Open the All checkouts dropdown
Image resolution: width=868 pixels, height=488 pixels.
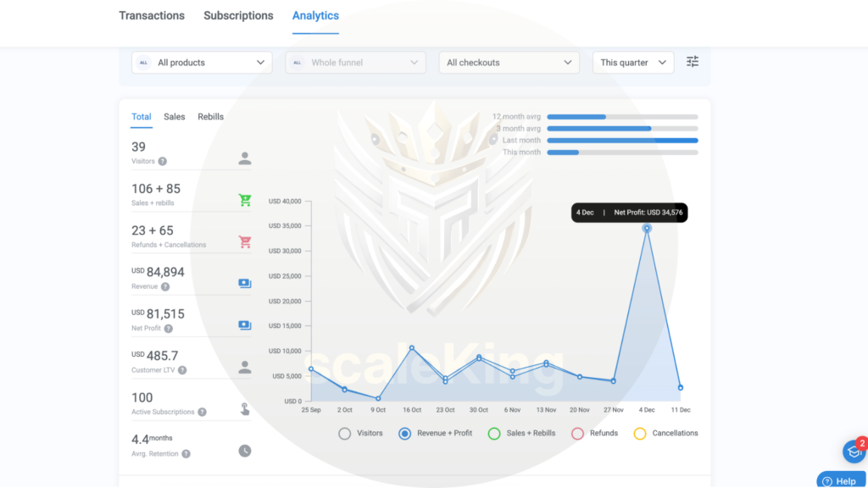tap(509, 63)
